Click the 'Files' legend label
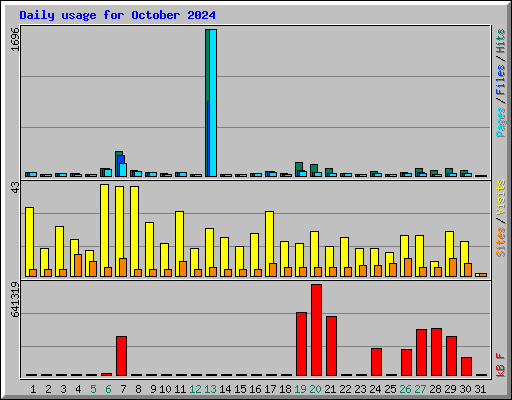Screen dimensions: 512x400 [501, 79]
